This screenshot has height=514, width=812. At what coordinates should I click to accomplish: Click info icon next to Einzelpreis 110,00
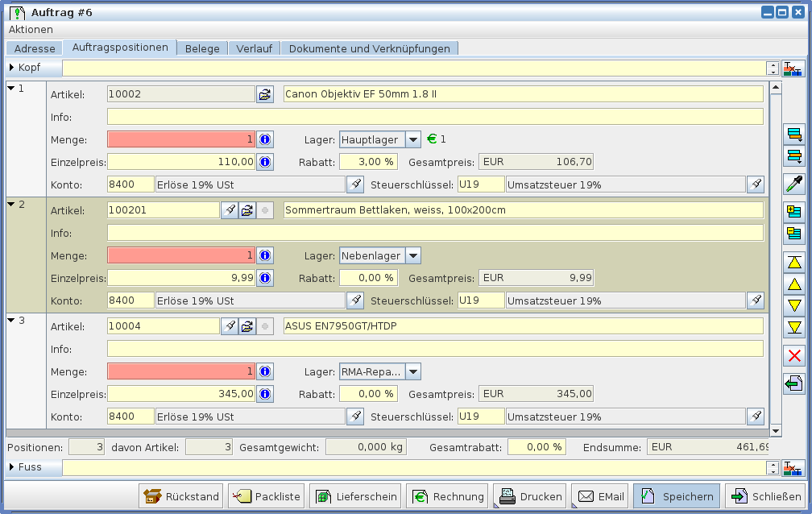coord(265,162)
